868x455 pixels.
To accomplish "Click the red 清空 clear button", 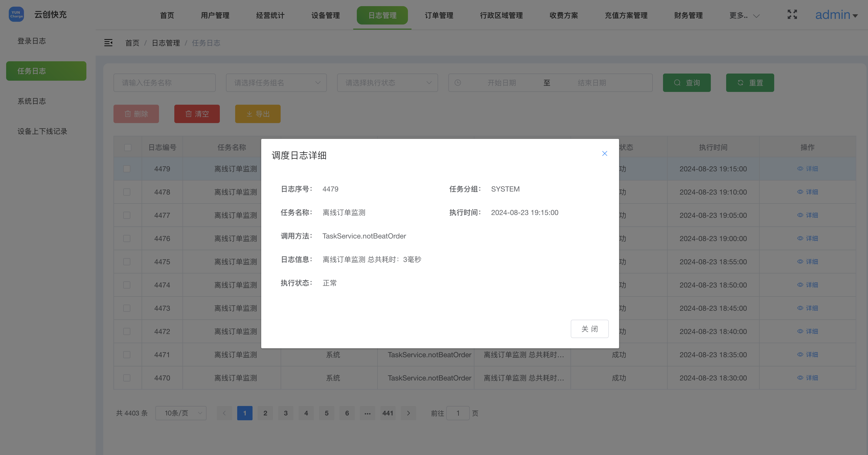I will coord(197,114).
